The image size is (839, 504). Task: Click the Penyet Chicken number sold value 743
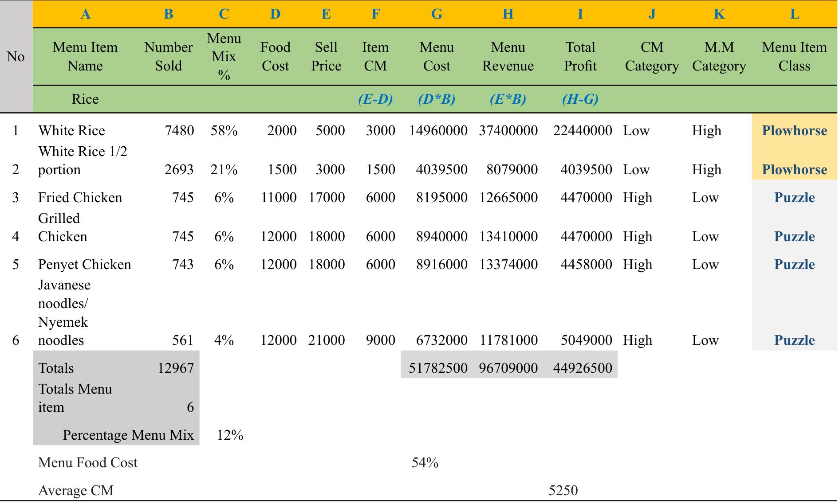pyautogui.click(x=183, y=264)
